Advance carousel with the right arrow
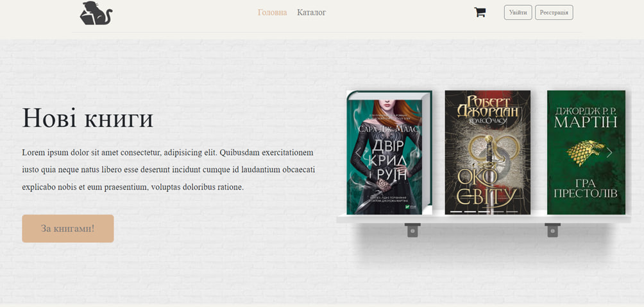 click(609, 152)
